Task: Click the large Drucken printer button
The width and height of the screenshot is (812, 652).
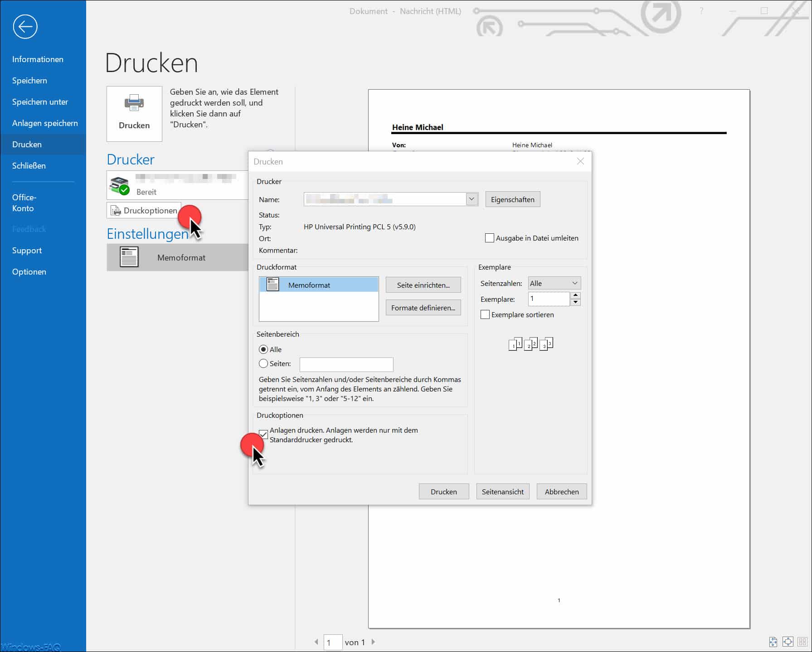Action: (x=134, y=114)
